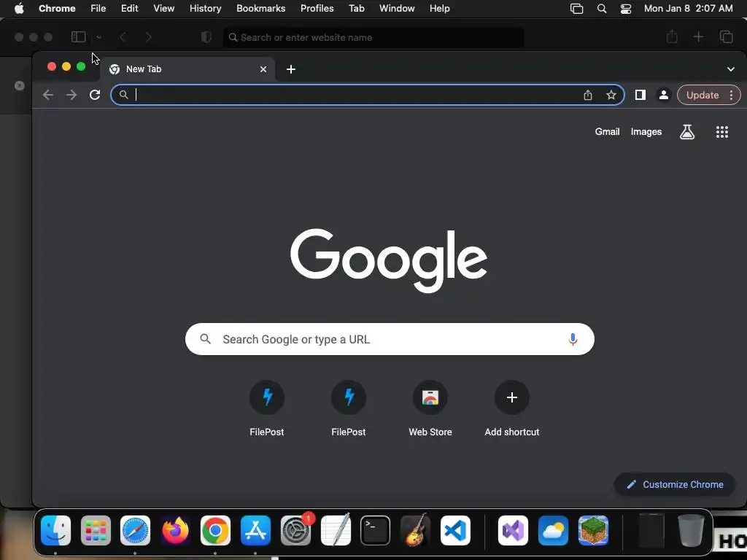Open the Bookmarks menu
Viewport: 747px width, 560px height.
click(x=261, y=9)
